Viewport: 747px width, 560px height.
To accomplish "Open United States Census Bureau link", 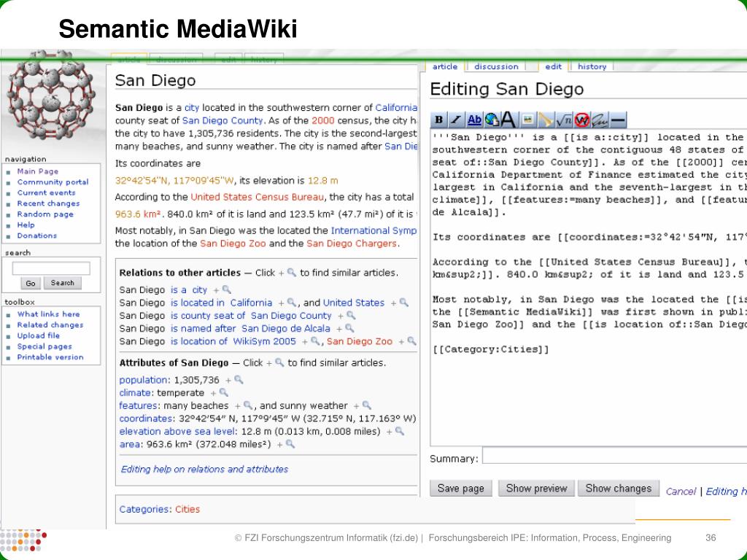I will coord(257,197).
